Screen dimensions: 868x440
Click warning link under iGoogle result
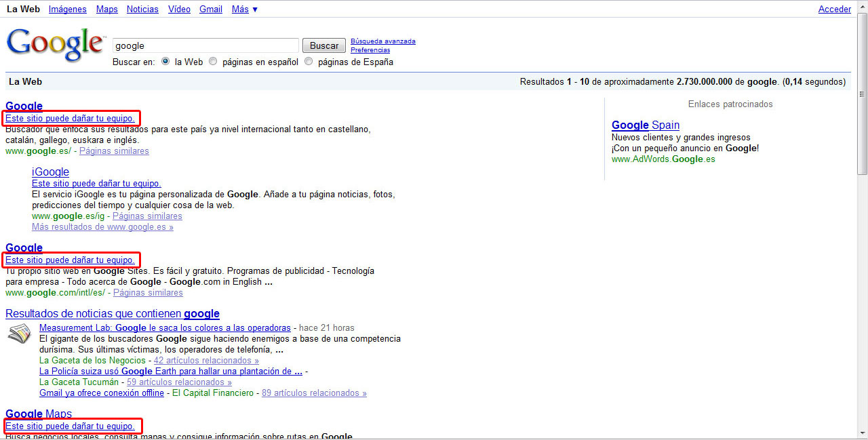[96, 184]
